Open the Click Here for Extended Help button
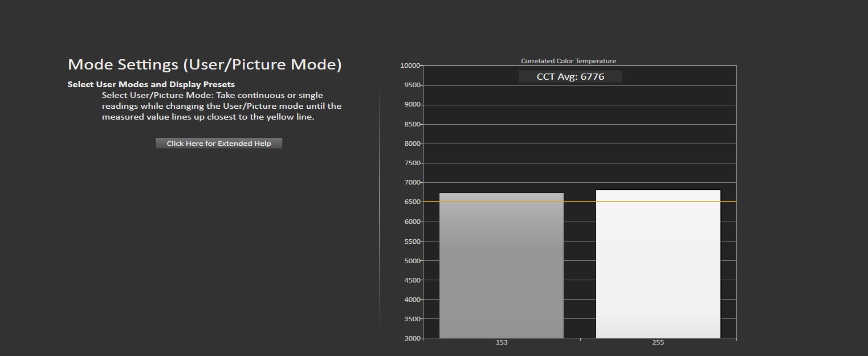868x356 pixels. click(x=219, y=144)
